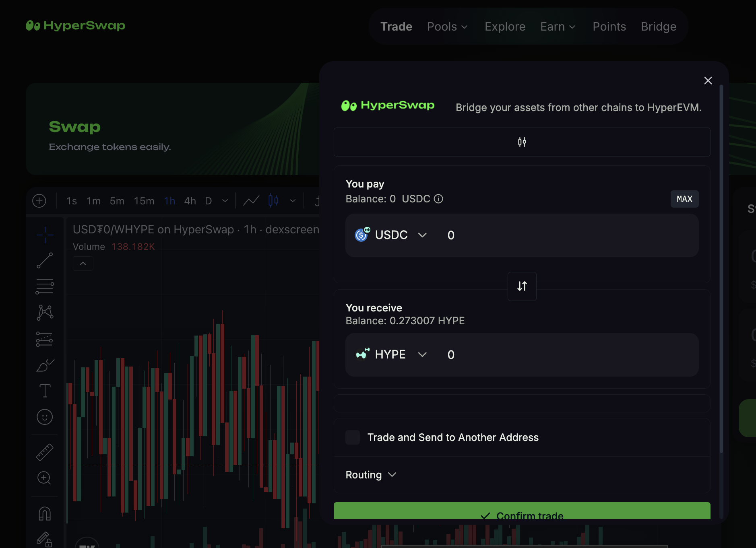Select the text annotation tool
Screen dimensions: 756x548
click(45, 391)
